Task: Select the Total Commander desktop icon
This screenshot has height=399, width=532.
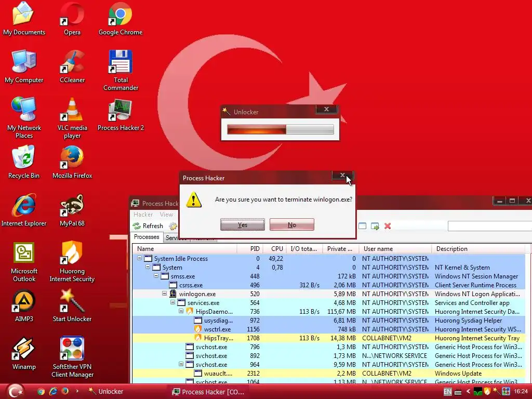Action: pos(121,71)
